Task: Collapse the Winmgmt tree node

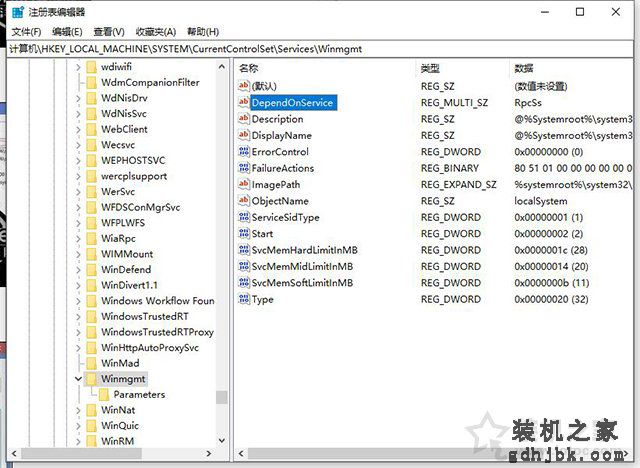Action: coord(78,379)
